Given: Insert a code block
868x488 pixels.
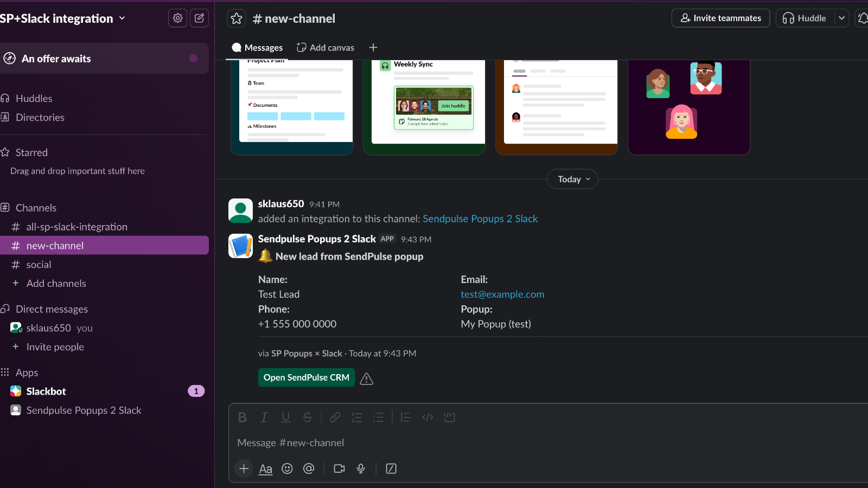Looking at the screenshot, I should pos(449,417).
